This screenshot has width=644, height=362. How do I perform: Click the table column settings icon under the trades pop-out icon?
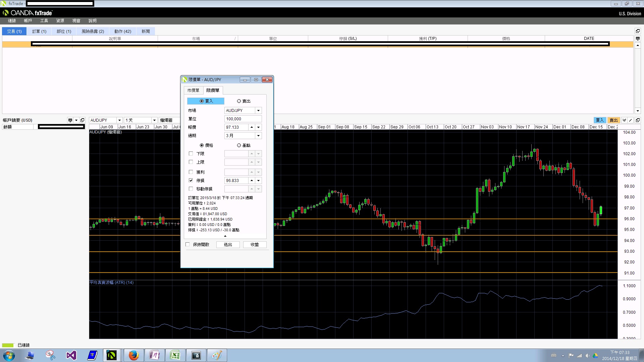638,39
